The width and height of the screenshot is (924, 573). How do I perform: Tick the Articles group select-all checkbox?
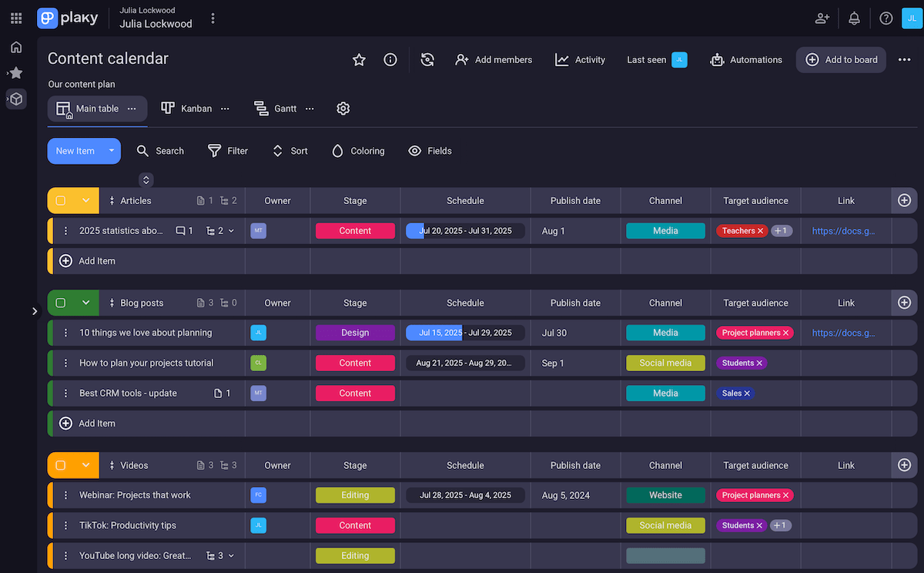pyautogui.click(x=61, y=200)
